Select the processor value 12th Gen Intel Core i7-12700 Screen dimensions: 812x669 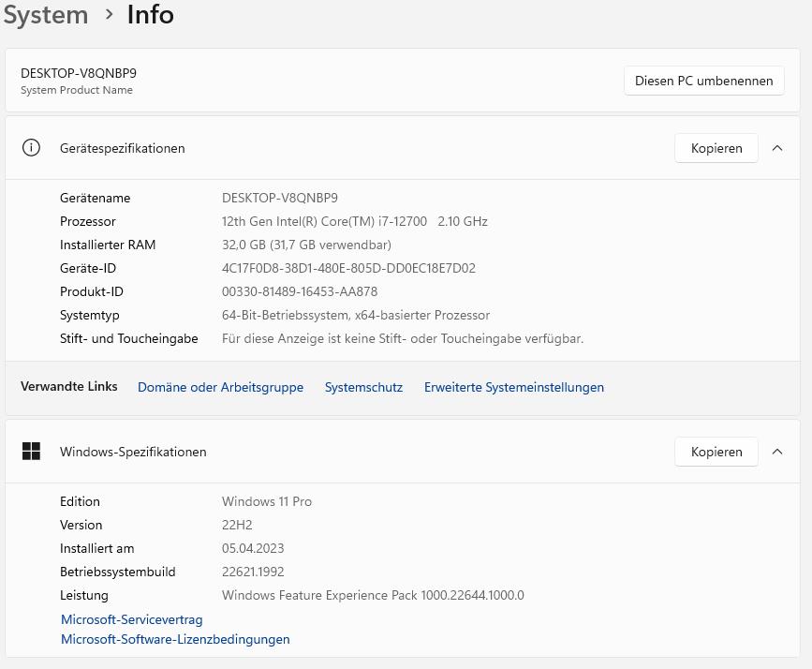click(355, 221)
